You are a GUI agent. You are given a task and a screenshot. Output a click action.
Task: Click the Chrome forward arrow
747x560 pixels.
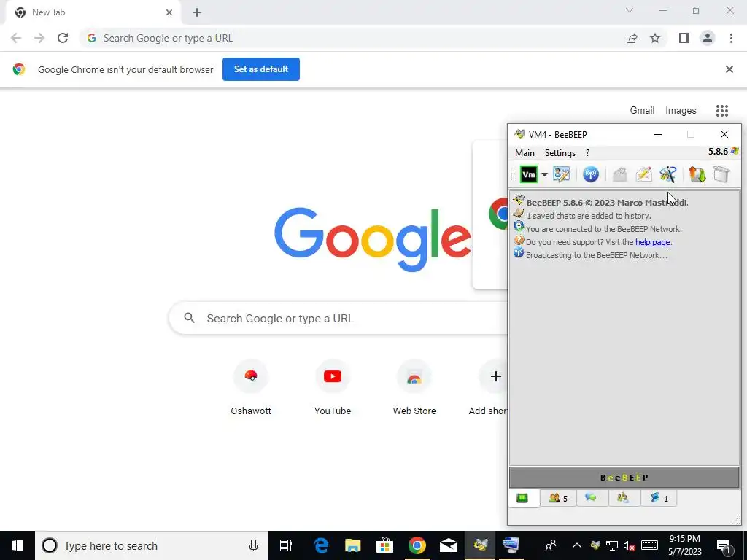click(x=39, y=38)
